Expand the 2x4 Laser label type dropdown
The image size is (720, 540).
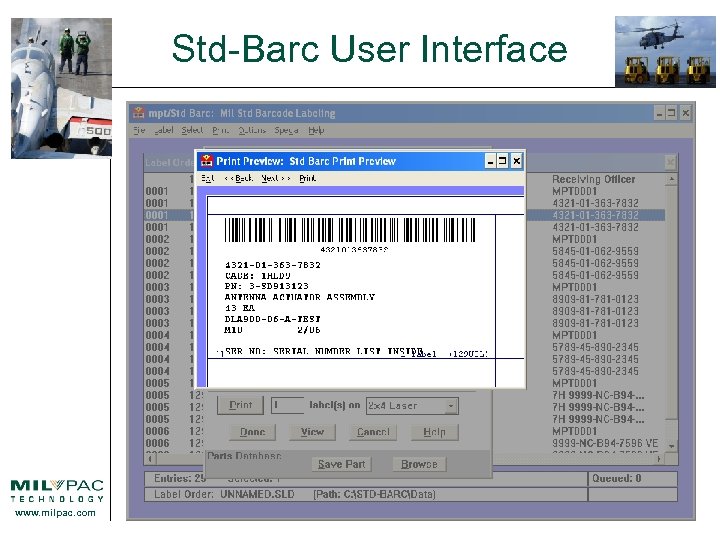(x=451, y=406)
